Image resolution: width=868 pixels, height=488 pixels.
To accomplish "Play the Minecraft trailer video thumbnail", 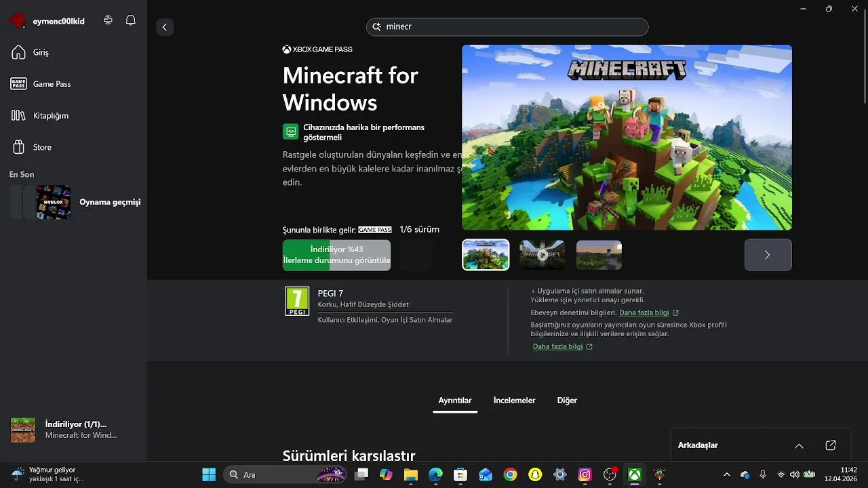I will tap(542, 255).
